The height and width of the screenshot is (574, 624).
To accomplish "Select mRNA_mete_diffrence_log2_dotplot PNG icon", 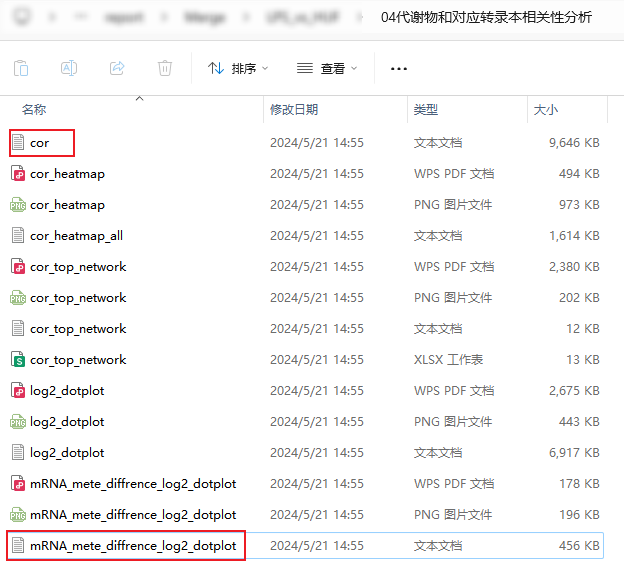I will [18, 515].
